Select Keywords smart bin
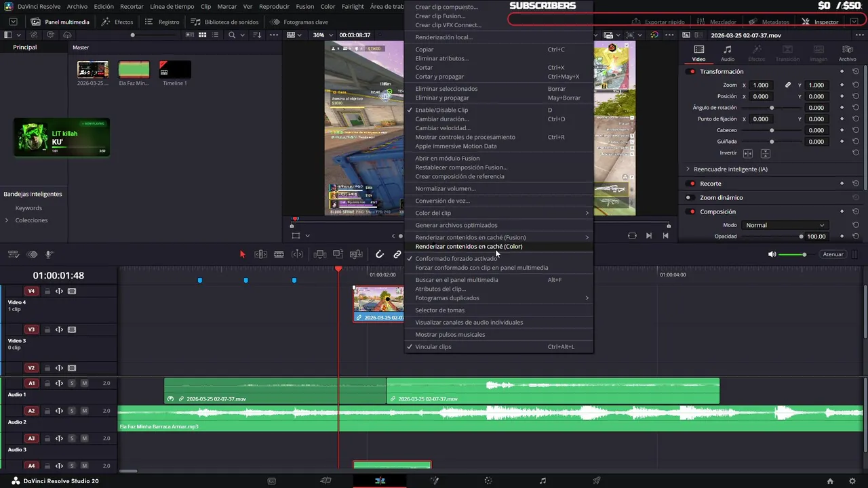 28,208
